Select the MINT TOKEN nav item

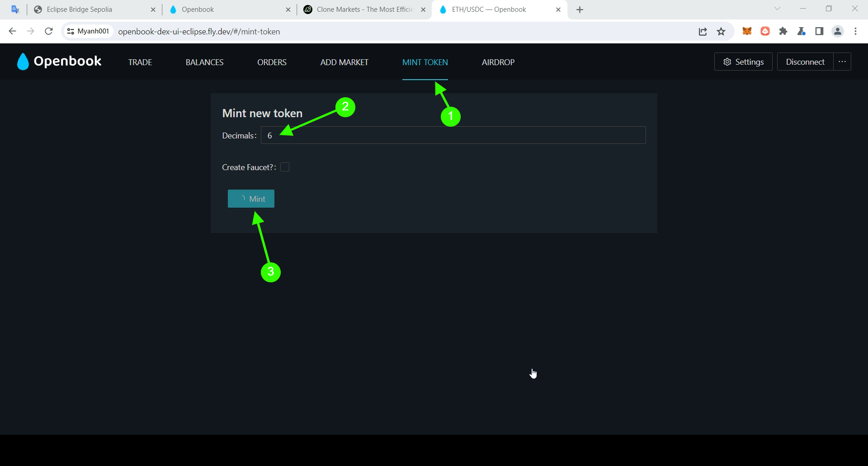pyautogui.click(x=425, y=62)
